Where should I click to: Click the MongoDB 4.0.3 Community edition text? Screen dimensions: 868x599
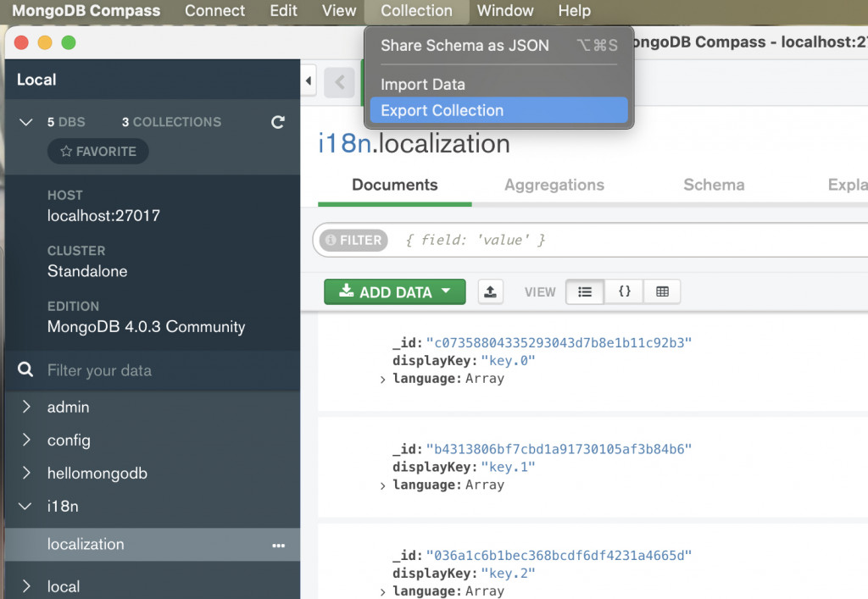146,327
